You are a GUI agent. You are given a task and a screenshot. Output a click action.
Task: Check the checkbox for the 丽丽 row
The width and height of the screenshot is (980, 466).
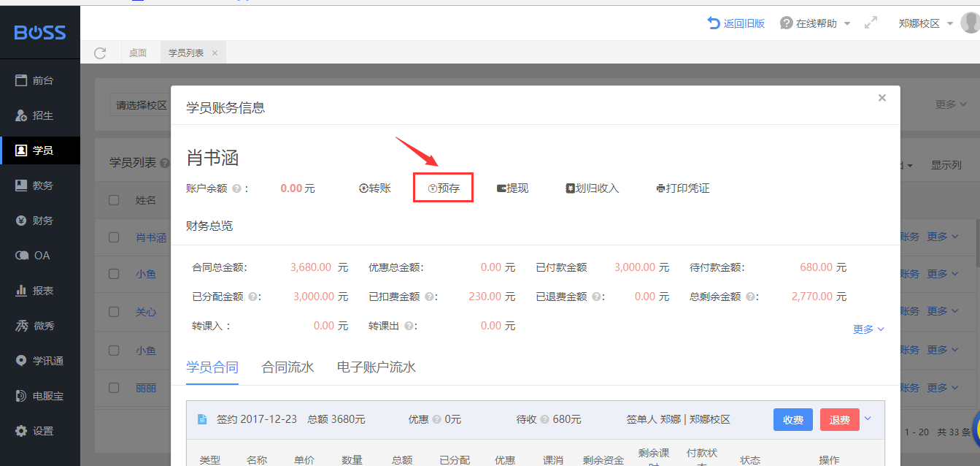tap(114, 388)
